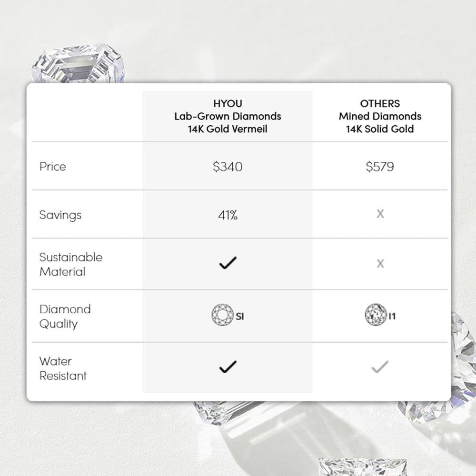Click the gray Water Resistant checkmark
476x476 pixels.
(379, 367)
